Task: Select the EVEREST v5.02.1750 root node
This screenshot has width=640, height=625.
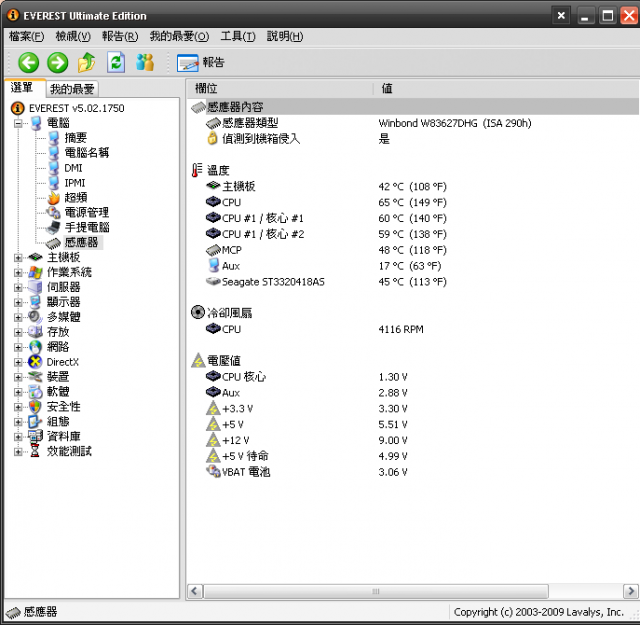Action: tap(76, 108)
